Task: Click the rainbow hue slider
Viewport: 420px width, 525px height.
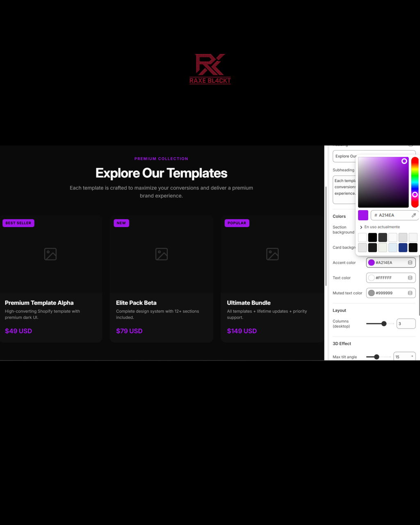Action: click(x=415, y=182)
